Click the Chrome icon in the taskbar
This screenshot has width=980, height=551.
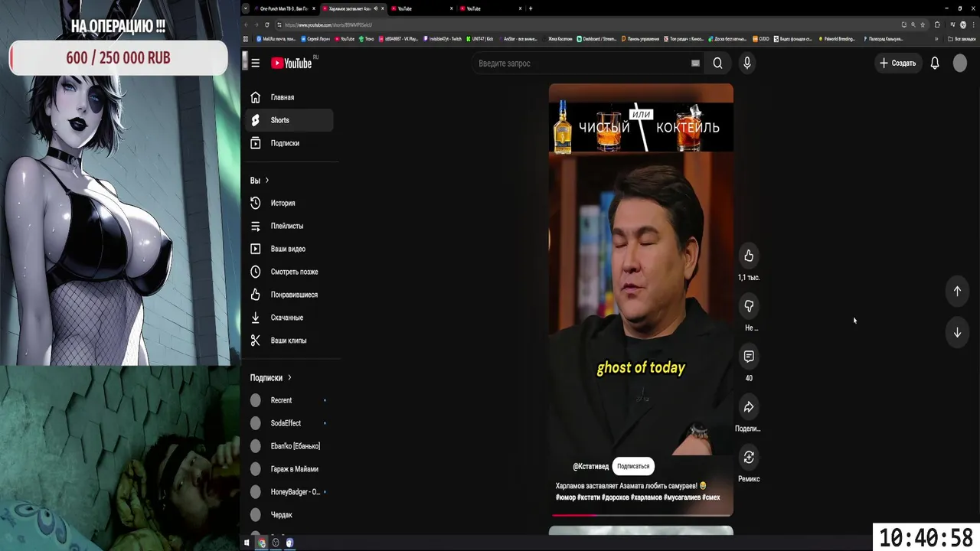coord(261,543)
